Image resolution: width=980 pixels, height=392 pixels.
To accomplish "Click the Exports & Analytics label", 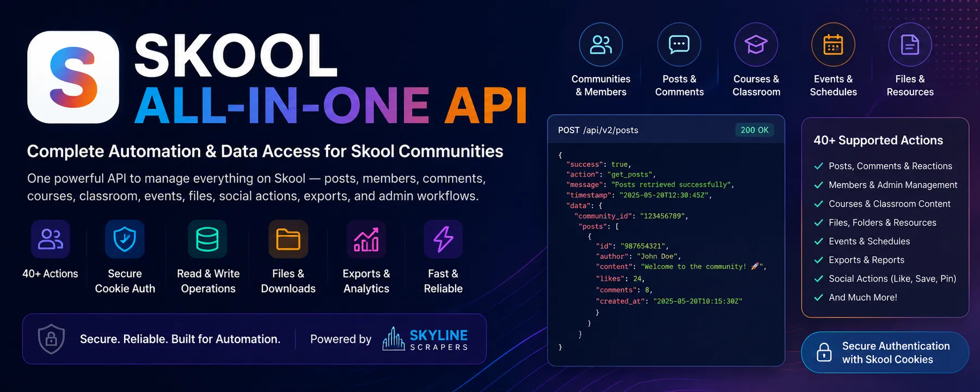I will tap(366, 281).
